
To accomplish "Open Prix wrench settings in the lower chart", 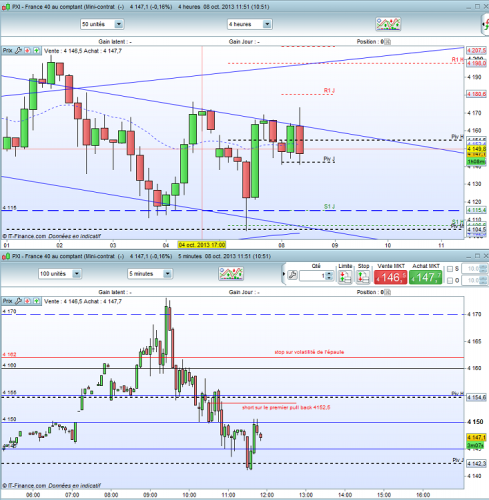I will 18,301.
